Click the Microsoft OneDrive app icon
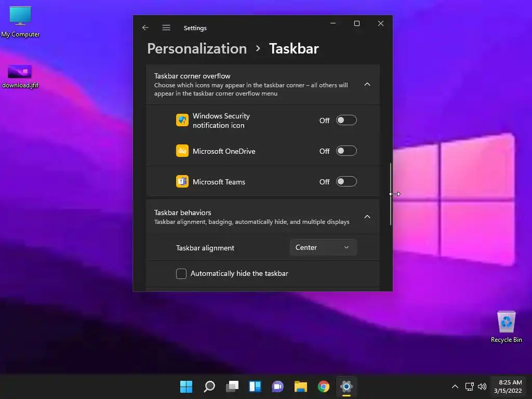This screenshot has width=532, height=399. (x=182, y=151)
